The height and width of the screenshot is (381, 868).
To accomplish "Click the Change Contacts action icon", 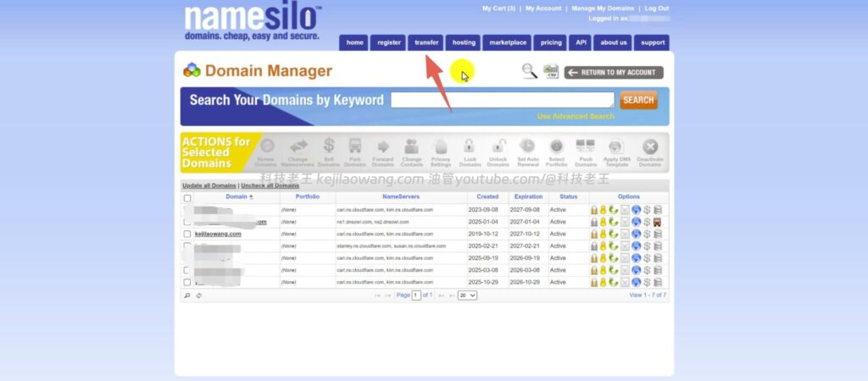I will (411, 146).
